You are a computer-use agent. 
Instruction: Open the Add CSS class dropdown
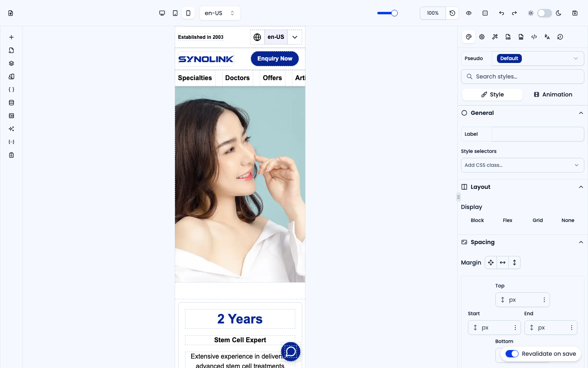click(x=523, y=165)
